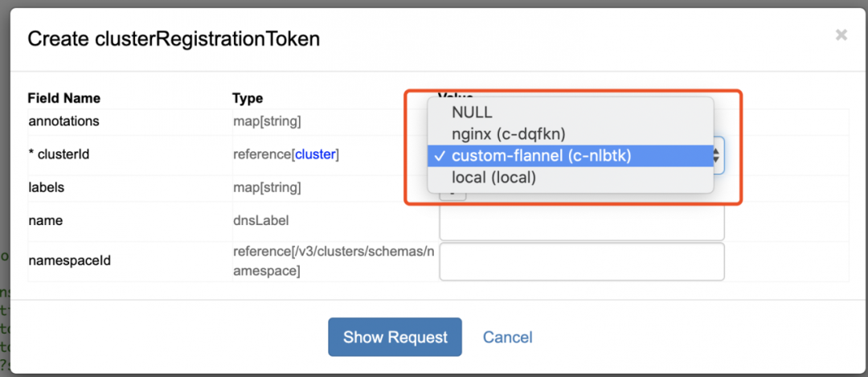Select custom-flannel (c-nlbtk) option
Image resolution: width=868 pixels, height=377 pixels.
click(x=541, y=156)
